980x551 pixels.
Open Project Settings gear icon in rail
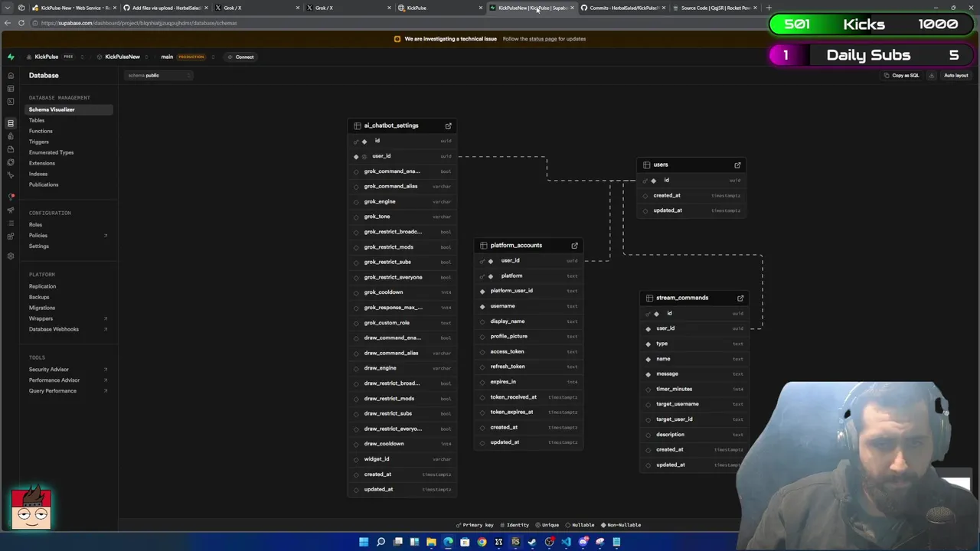pyautogui.click(x=11, y=256)
